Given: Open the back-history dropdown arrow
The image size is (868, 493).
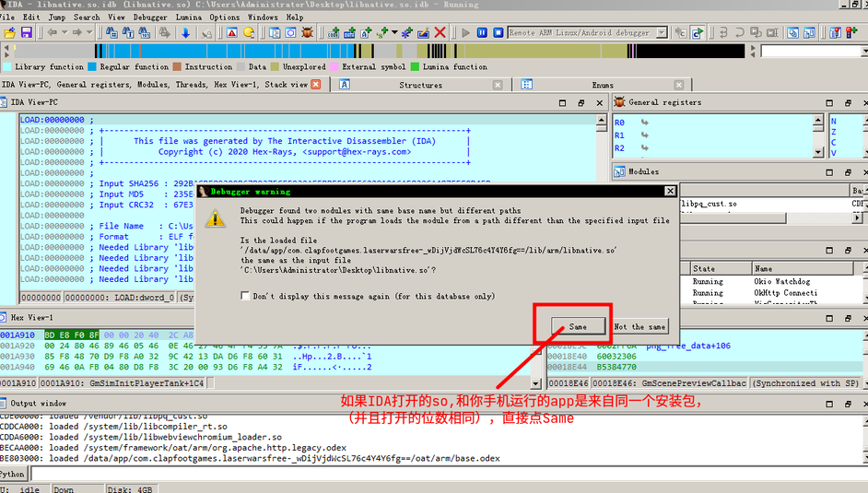Looking at the screenshot, I should pos(65,33).
